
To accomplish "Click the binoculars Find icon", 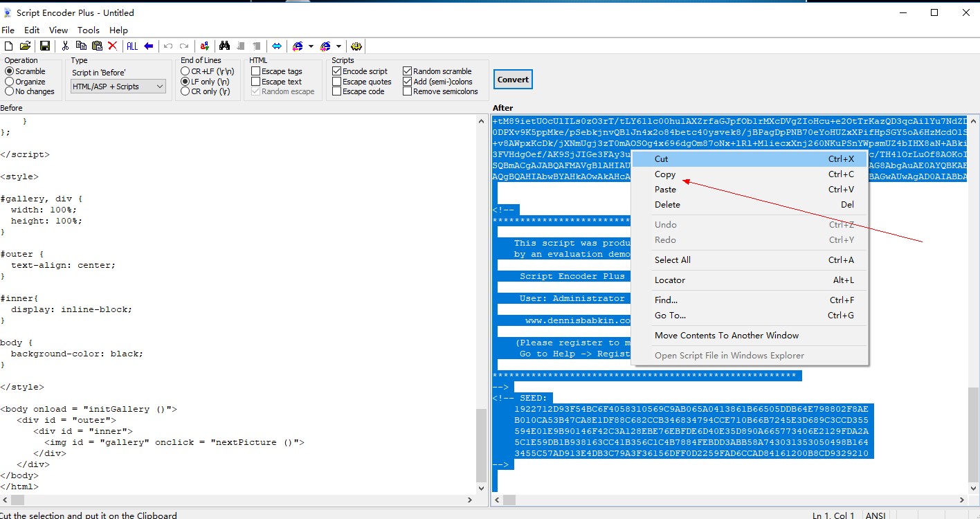I will click(224, 46).
